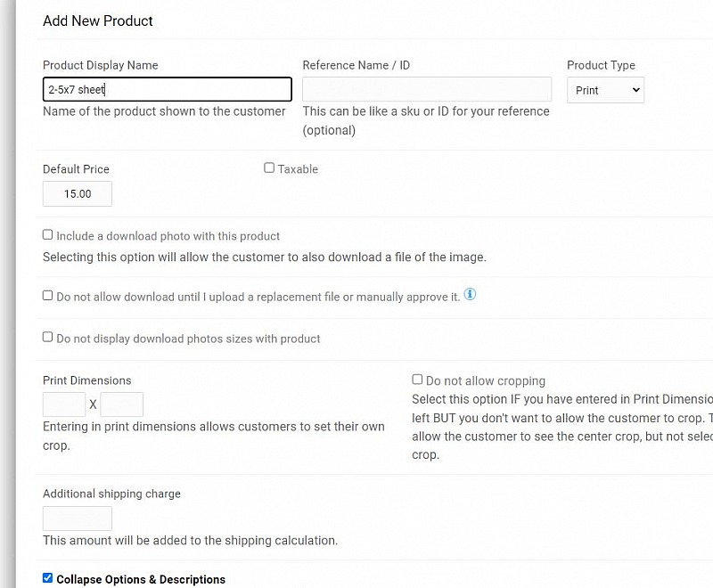Open the Product Type dropdown
The width and height of the screenshot is (713, 588).
click(x=605, y=90)
